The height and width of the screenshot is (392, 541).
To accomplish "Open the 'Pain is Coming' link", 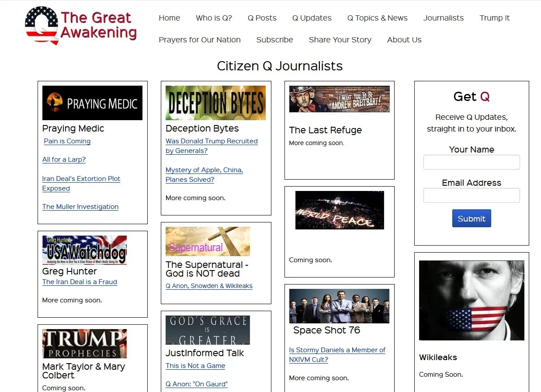I will click(x=67, y=141).
